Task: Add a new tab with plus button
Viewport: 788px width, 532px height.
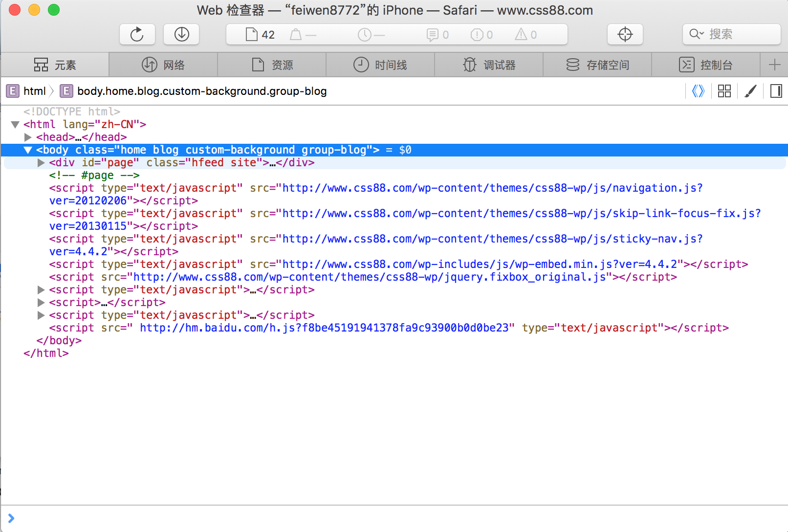Action: pos(774,65)
